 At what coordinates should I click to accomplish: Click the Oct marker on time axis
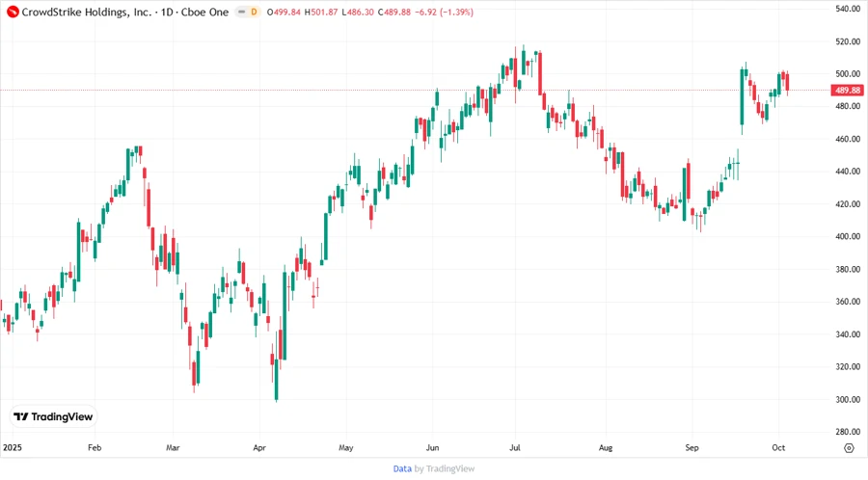coord(777,448)
